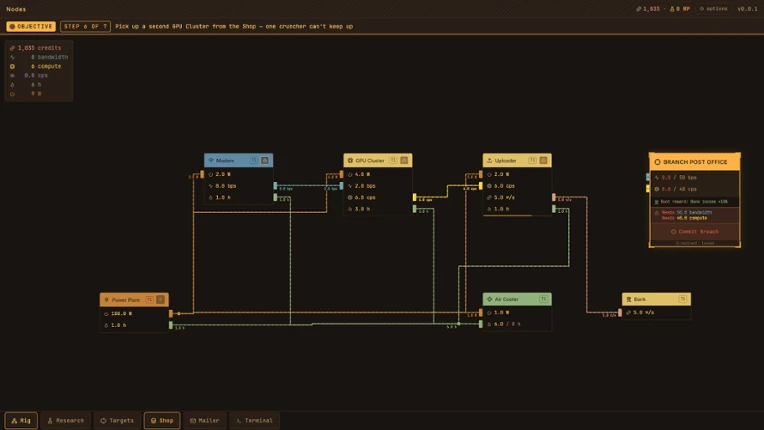
Task: Click the 'Root reward: Bank income' text
Action: 695,202
